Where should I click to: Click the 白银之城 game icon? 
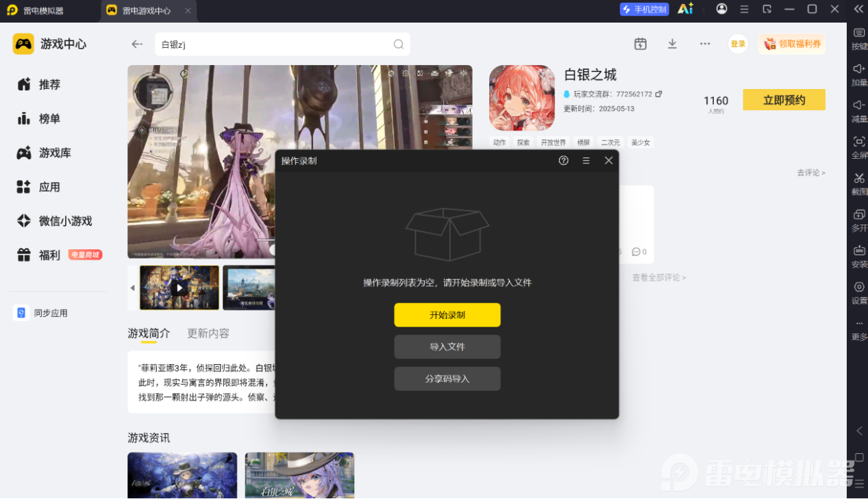click(x=522, y=98)
